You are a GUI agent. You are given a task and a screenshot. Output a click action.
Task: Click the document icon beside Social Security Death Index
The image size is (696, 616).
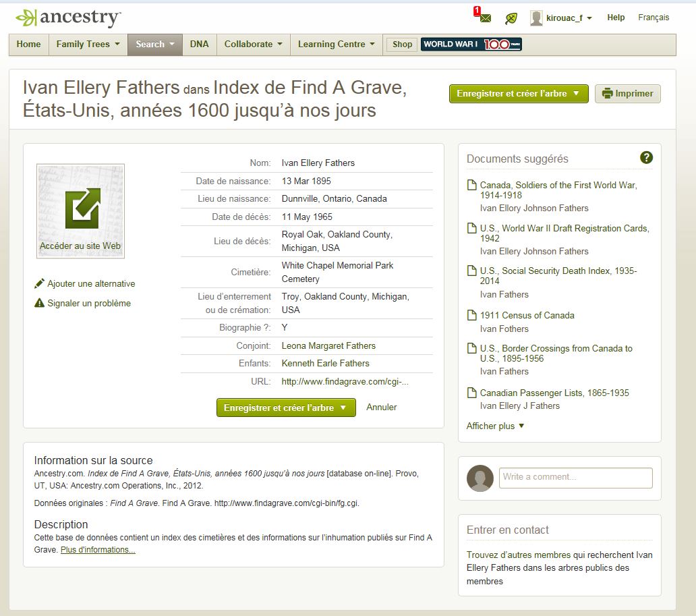point(472,271)
